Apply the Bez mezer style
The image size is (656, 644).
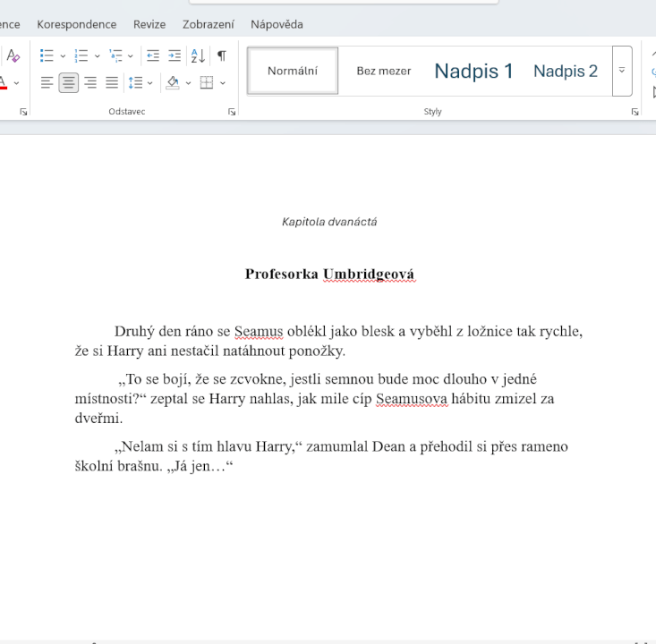(384, 71)
